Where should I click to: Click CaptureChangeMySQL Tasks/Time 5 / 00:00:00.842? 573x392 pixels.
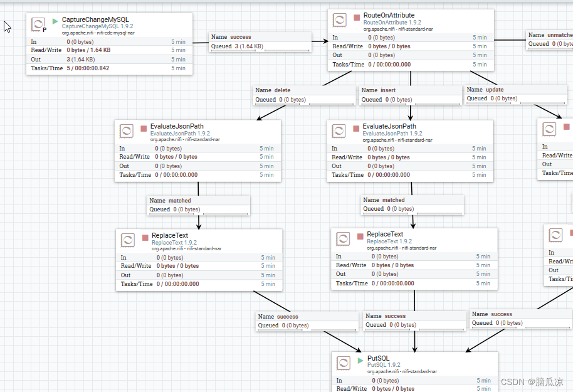(88, 68)
